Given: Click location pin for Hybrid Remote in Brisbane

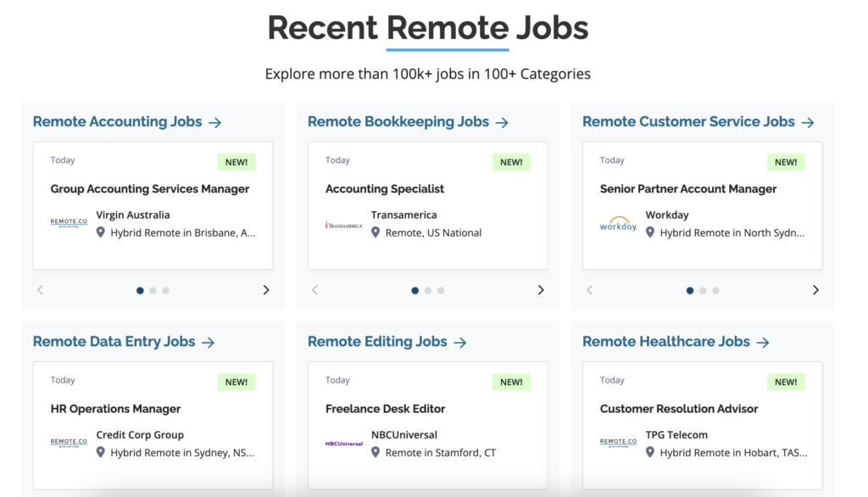Looking at the screenshot, I should coord(101,232).
